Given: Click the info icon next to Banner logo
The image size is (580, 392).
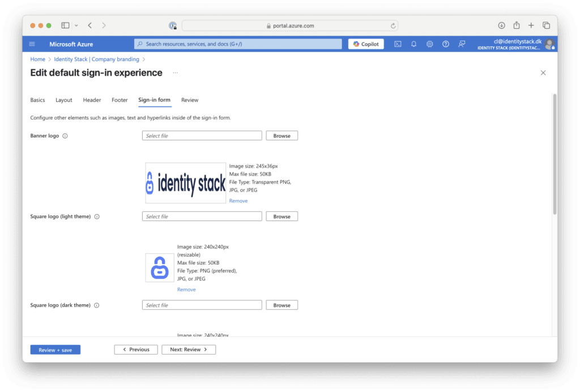Looking at the screenshot, I should [x=65, y=136].
